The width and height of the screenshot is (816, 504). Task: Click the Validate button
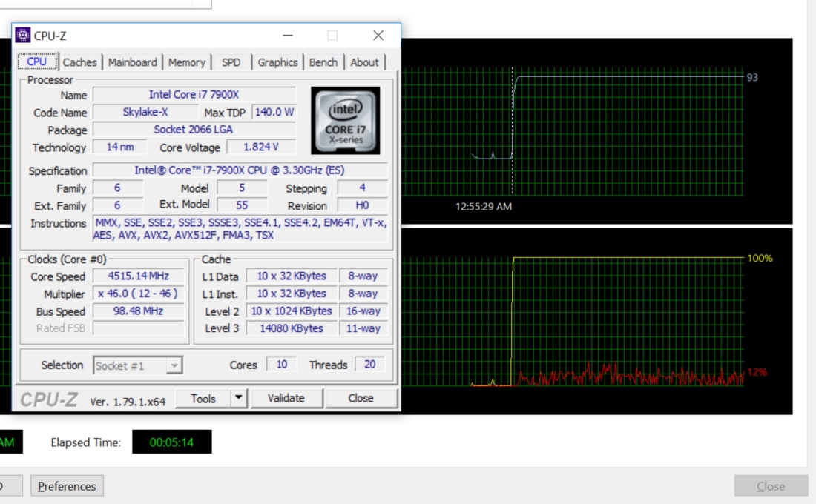pos(287,398)
